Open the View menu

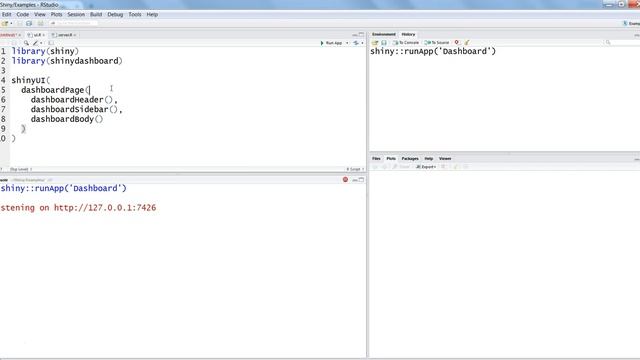[40, 14]
